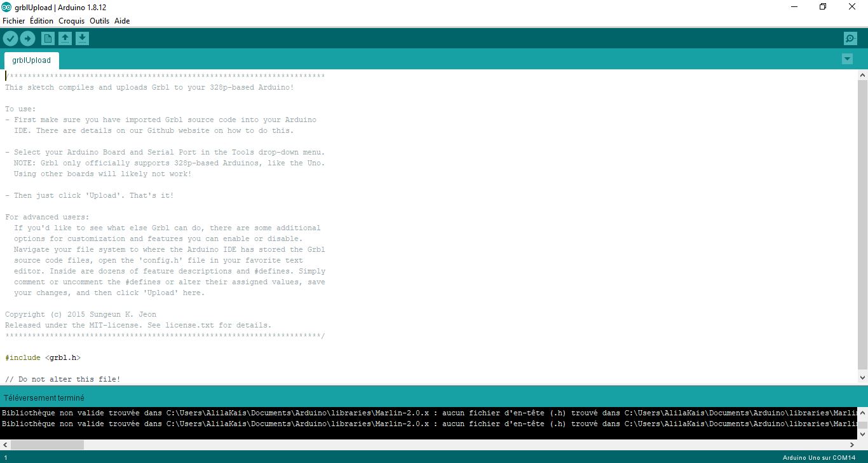Click the console vertical scrollbar up arrow
This screenshot has height=463, width=868.
pos(862,412)
